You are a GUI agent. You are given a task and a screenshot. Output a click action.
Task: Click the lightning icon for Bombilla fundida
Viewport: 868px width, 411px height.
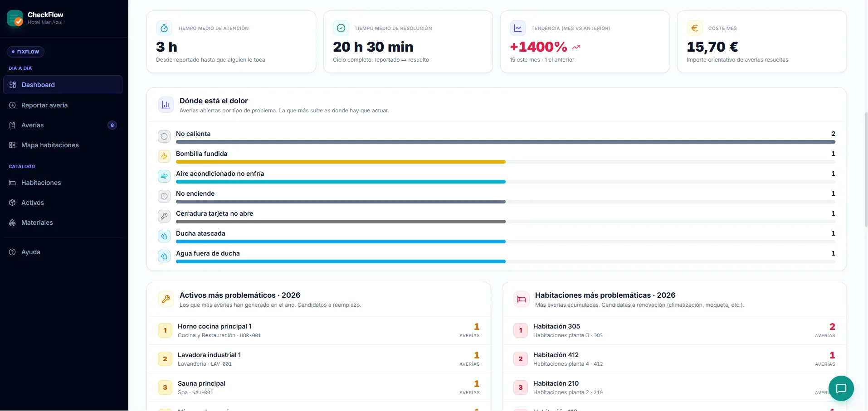pyautogui.click(x=164, y=156)
